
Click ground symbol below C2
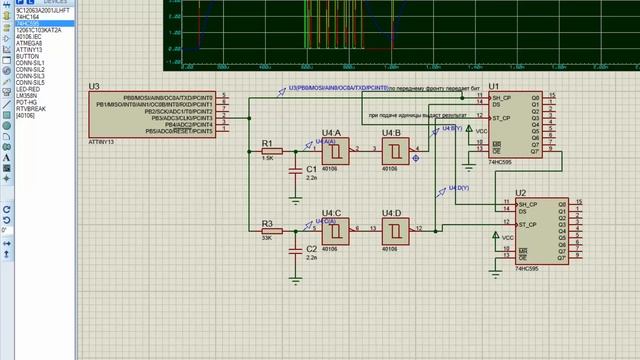pyautogui.click(x=295, y=281)
